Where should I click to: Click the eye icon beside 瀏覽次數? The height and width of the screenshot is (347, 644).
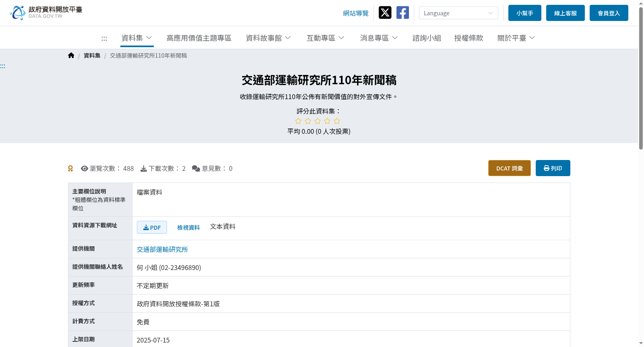[x=85, y=168]
